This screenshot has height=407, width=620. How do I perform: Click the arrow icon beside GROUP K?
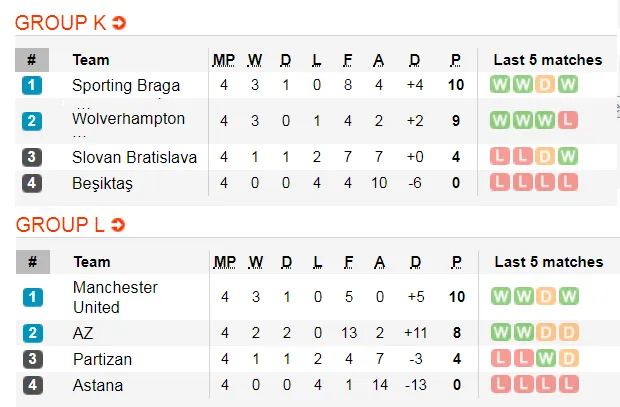point(119,23)
